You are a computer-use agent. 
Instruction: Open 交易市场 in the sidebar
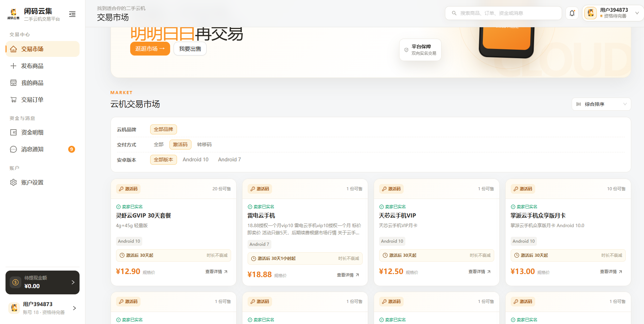click(x=42, y=49)
